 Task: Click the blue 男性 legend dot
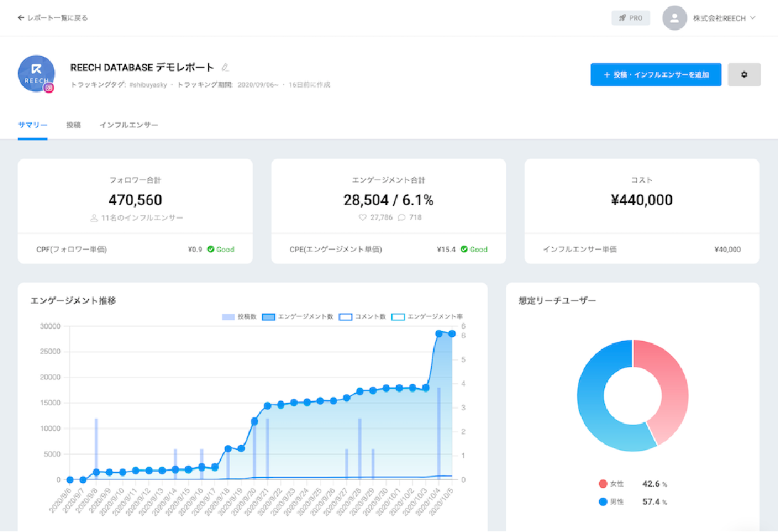click(603, 502)
